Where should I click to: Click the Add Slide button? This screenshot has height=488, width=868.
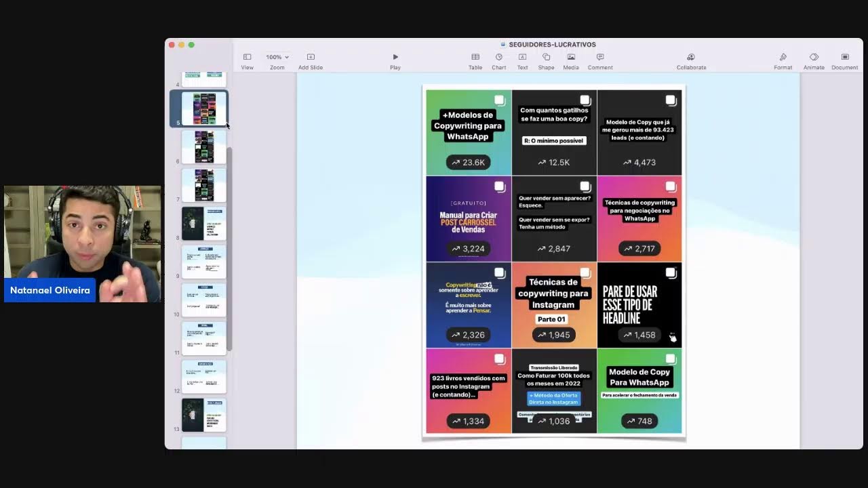(x=311, y=60)
